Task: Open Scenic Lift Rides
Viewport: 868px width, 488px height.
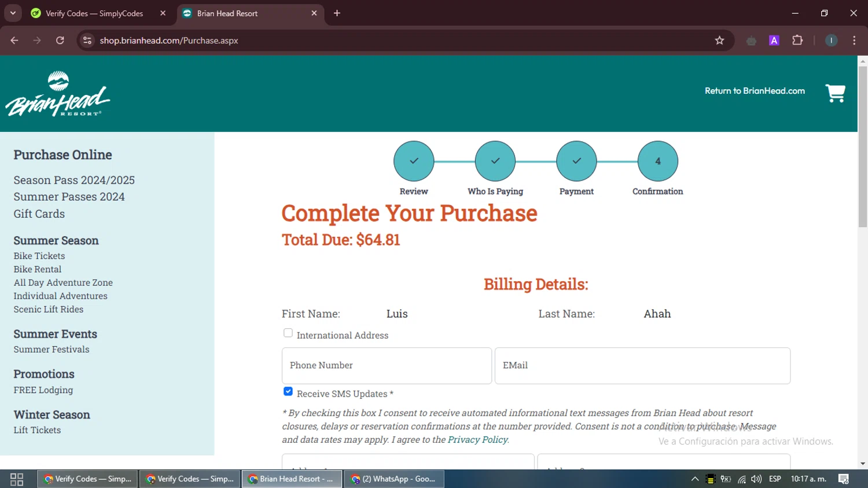Action: pos(49,309)
